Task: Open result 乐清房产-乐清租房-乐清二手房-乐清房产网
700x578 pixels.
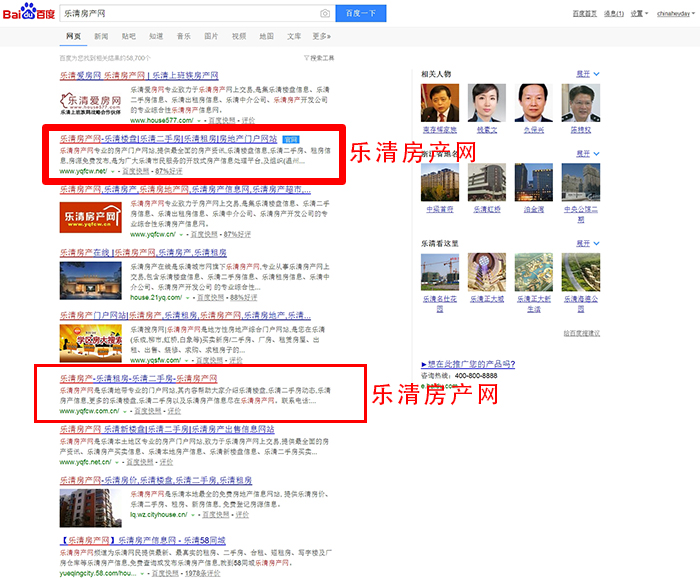Action: [138, 378]
